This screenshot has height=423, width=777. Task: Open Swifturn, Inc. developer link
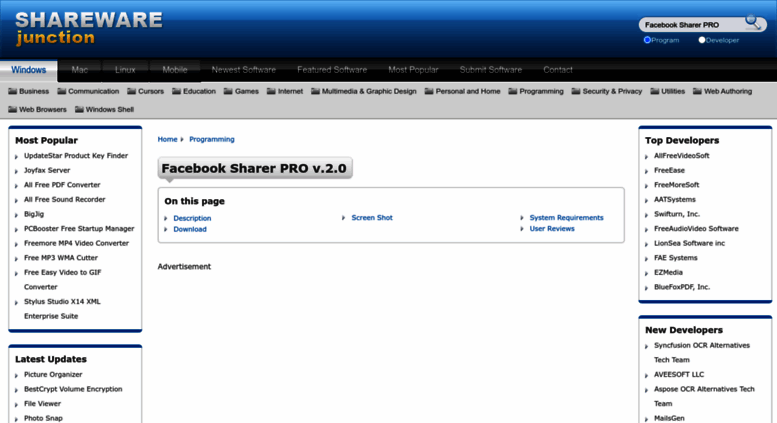[x=677, y=214]
